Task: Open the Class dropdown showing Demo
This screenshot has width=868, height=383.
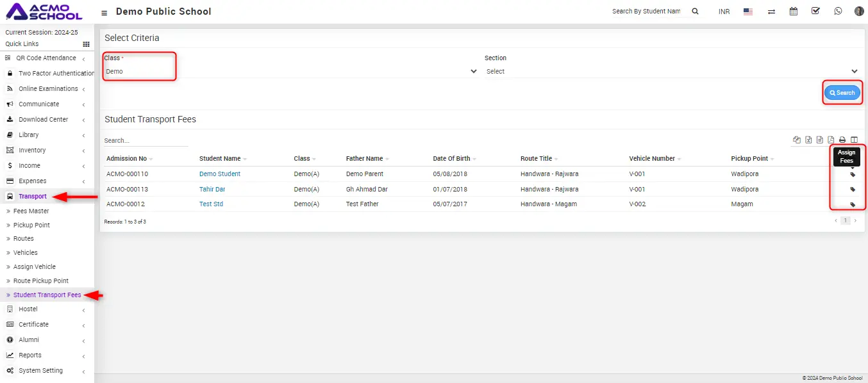Action: (x=291, y=71)
